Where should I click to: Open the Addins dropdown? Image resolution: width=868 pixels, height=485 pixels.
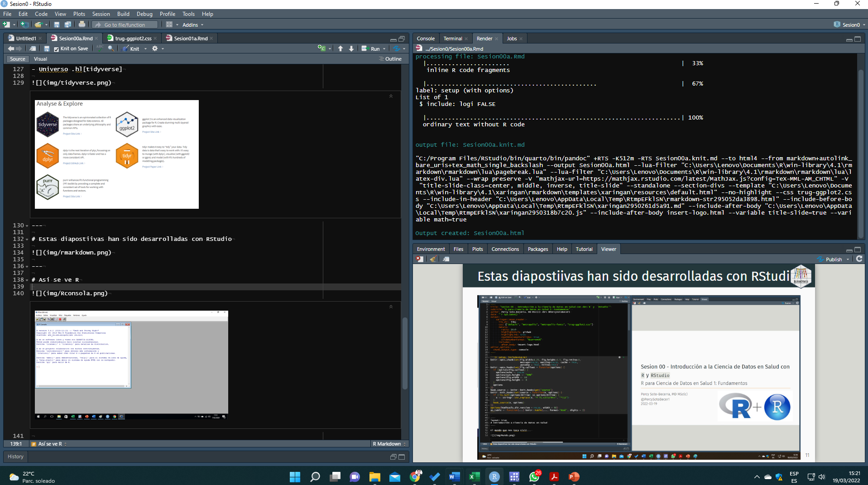pos(192,25)
